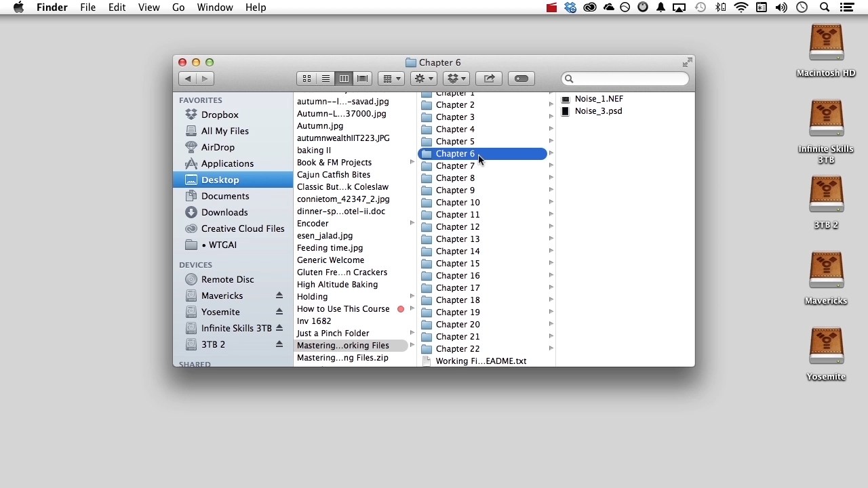868x488 pixels.
Task: Eject the Mavericks volume in sidebar
Action: pos(279,296)
